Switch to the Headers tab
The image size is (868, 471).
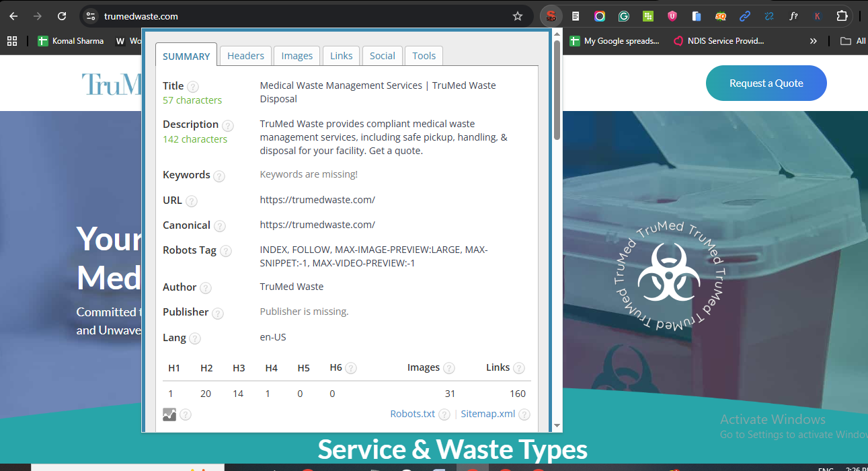coord(245,56)
